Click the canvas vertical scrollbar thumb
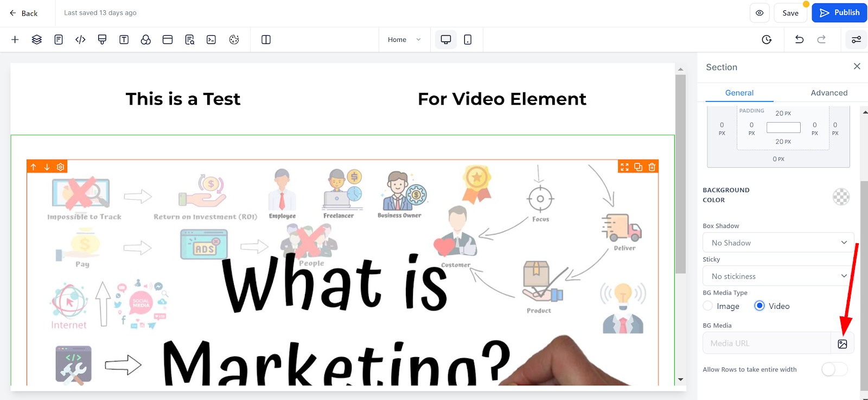868x400 pixels. [x=681, y=174]
